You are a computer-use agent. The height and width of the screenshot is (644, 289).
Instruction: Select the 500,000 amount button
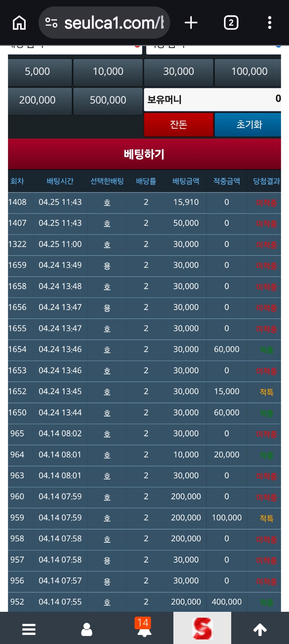coord(108,100)
